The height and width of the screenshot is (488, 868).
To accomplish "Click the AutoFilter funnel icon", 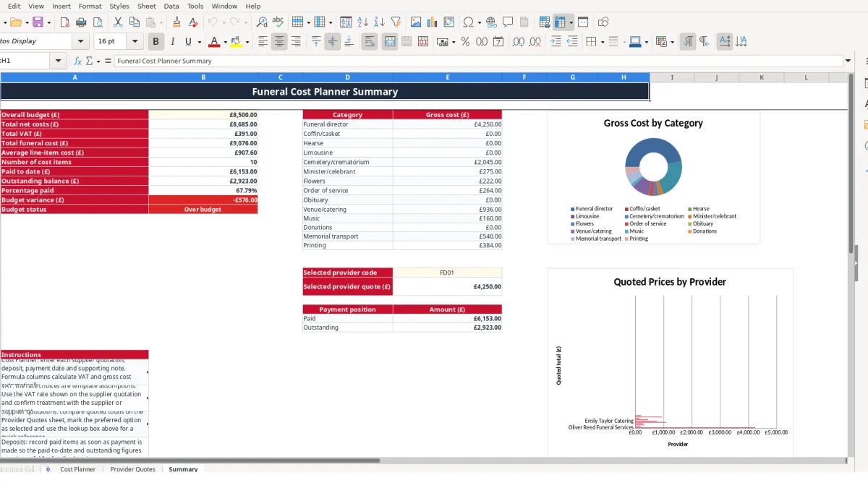I will pyautogui.click(x=396, y=22).
